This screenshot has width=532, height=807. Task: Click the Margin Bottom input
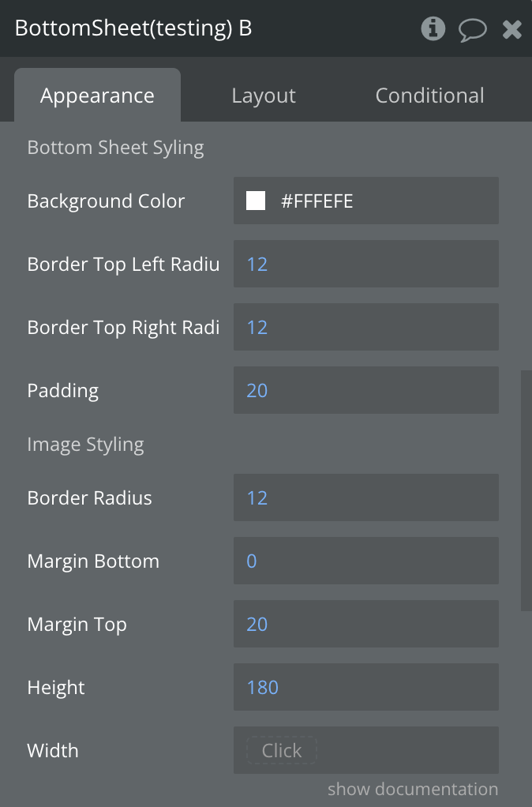(x=365, y=561)
